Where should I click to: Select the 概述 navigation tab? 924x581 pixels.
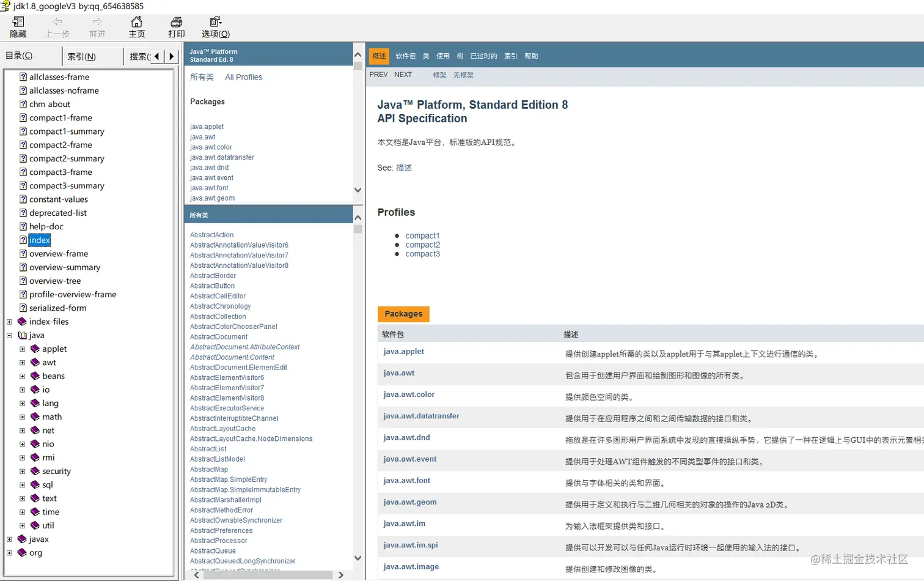(380, 56)
